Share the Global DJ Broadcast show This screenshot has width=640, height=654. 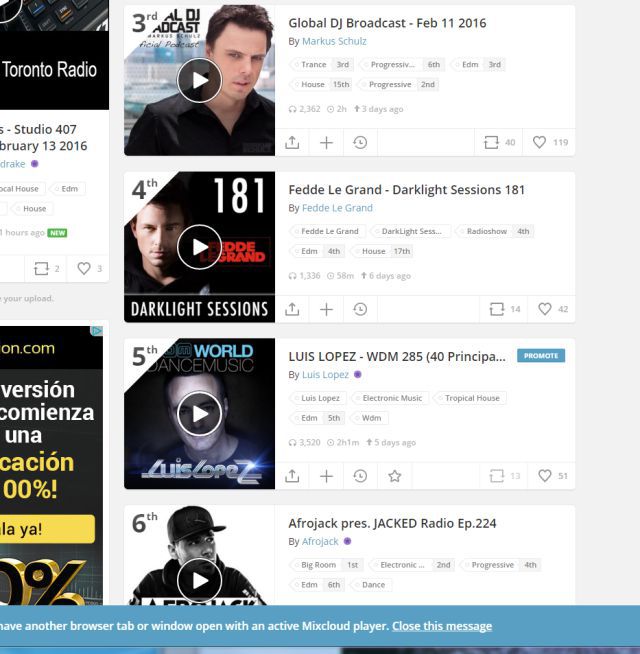(x=292, y=143)
